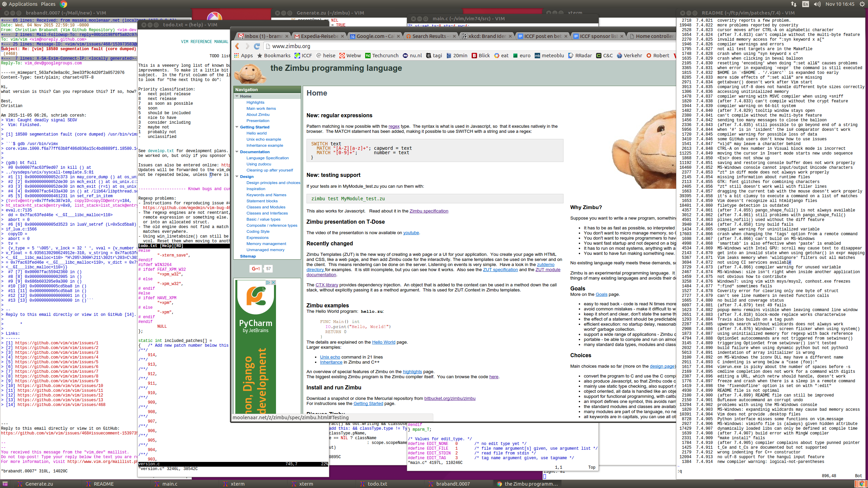Image resolution: width=868 pixels, height=488 pixels.
Task: Click the Techcrunch bookmark icon
Action: pyautogui.click(x=368, y=56)
